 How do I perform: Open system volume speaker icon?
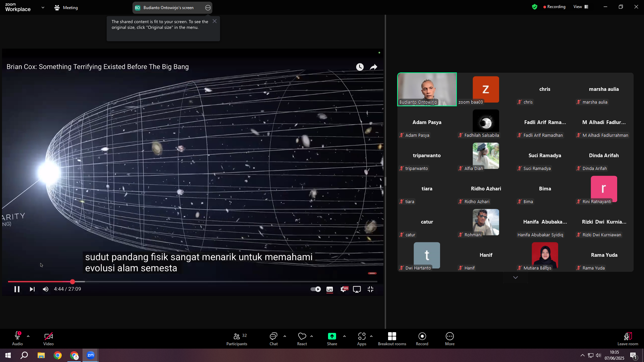tap(599, 355)
